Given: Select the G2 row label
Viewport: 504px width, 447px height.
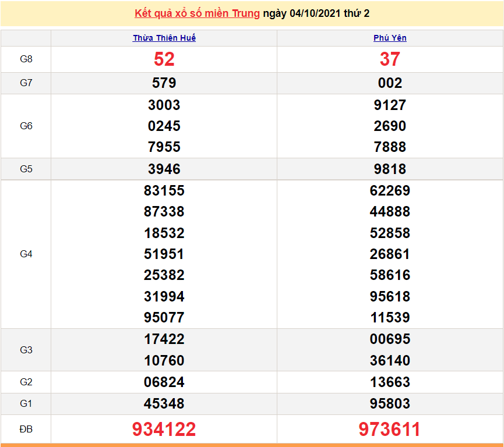Looking at the screenshot, I should pyautogui.click(x=26, y=382).
